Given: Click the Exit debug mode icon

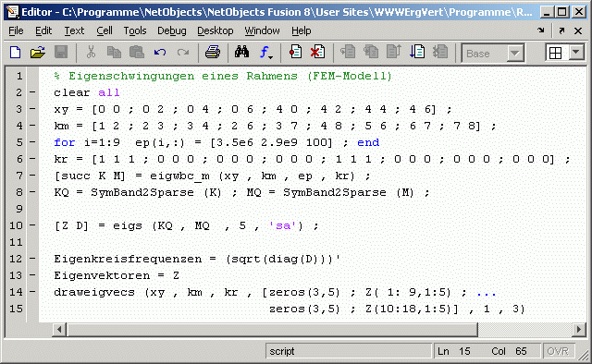Looking at the screenshot, I should (440, 52).
